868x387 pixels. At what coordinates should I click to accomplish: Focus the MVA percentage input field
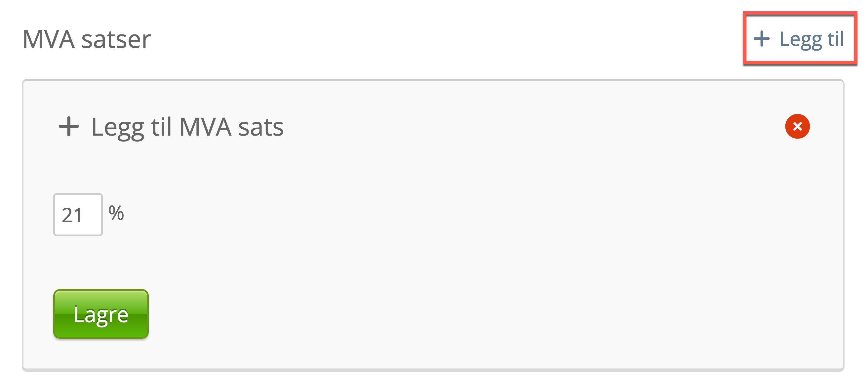coord(78,215)
